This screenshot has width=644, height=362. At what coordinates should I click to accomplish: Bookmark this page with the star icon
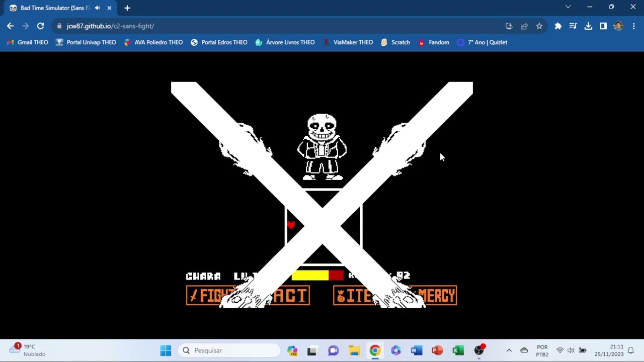[539, 26]
